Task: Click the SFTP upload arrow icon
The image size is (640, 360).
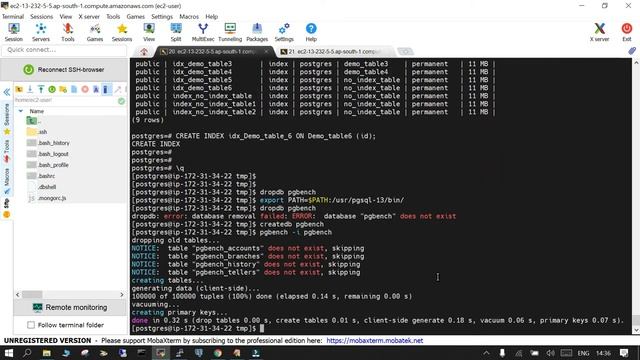Action: (41, 89)
